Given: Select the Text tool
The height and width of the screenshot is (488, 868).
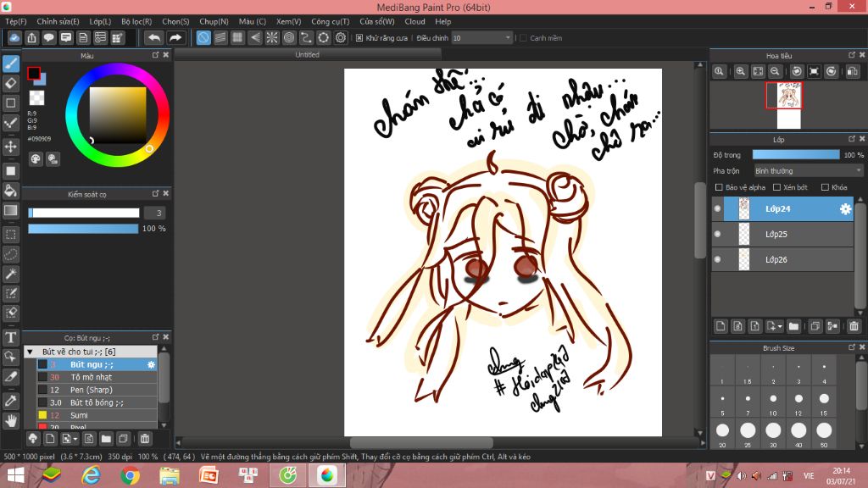Looking at the screenshot, I should coord(10,337).
